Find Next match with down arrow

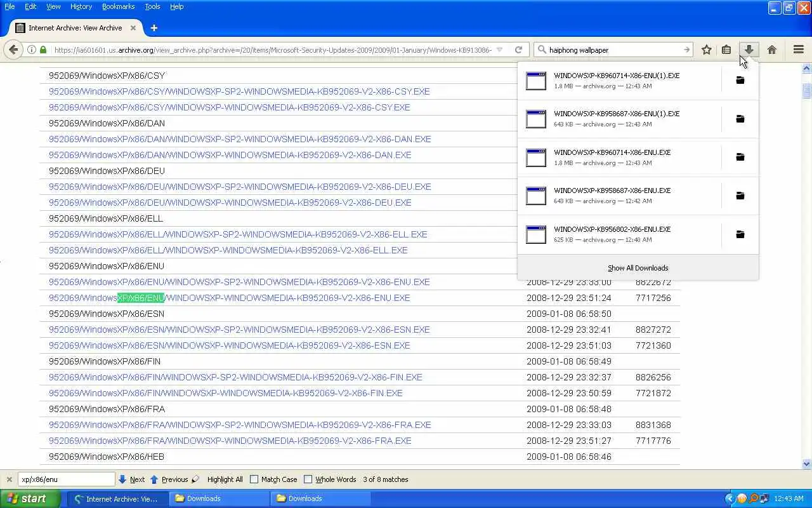[x=131, y=479]
